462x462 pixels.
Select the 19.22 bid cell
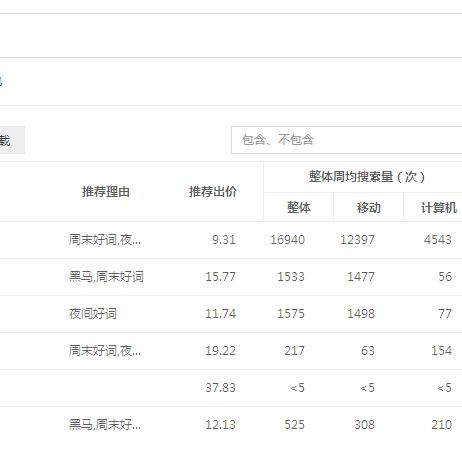coord(220,351)
